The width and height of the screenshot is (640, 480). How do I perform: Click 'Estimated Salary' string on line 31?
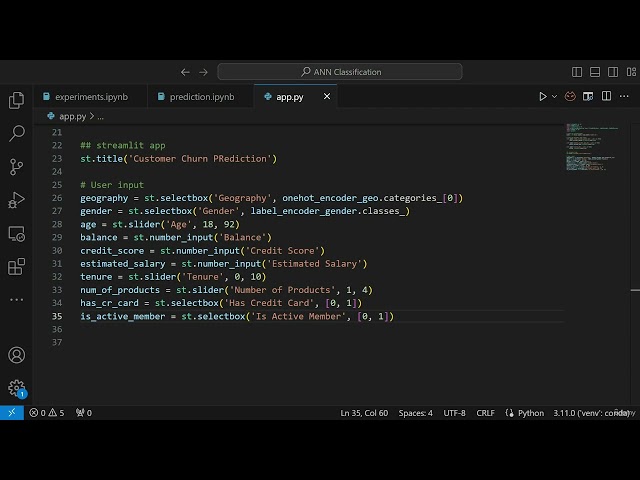[x=314, y=264]
